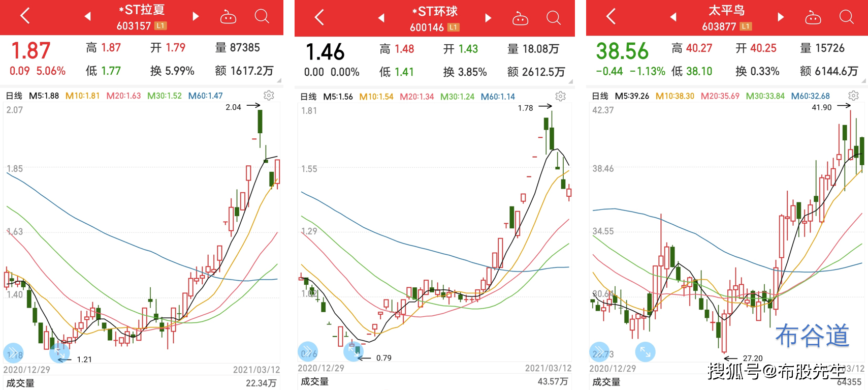Expand 太平鸟 chart to fullscreen
This screenshot has width=868, height=390.
646,351
